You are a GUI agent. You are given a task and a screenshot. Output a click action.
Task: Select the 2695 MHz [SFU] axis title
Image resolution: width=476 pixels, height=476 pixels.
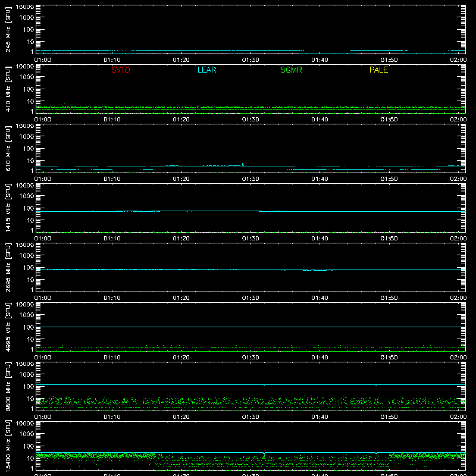click(x=8, y=267)
